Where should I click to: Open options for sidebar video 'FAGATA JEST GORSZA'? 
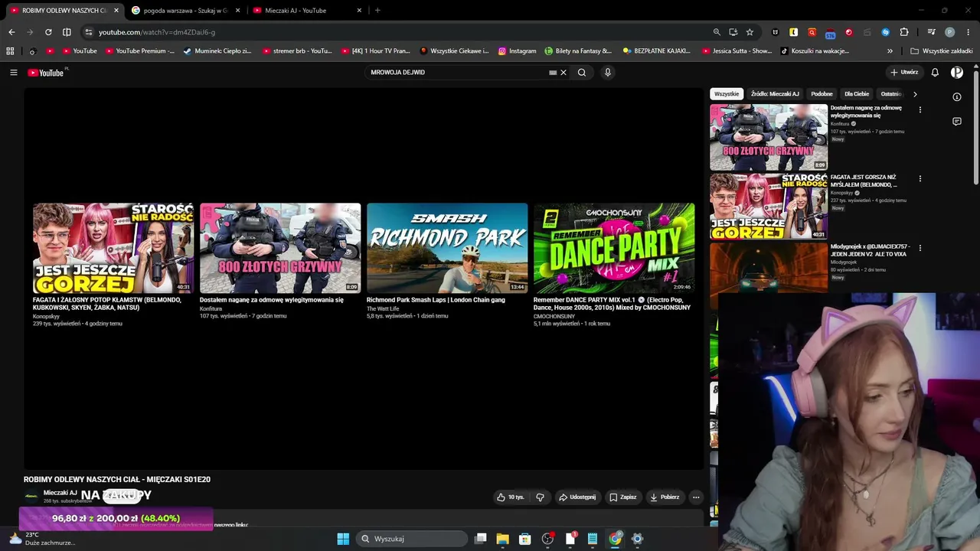920,179
